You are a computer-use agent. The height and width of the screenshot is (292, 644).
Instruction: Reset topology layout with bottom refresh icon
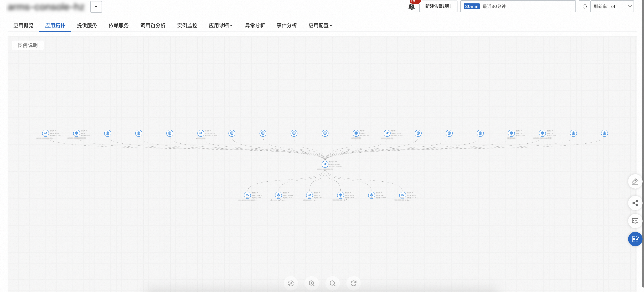tap(353, 283)
